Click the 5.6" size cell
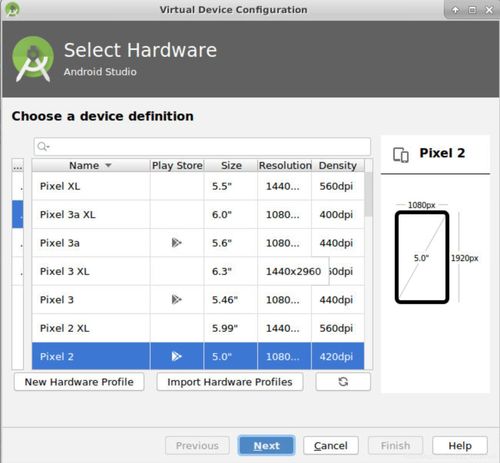Viewport: 500px width, 463px height. coord(231,243)
